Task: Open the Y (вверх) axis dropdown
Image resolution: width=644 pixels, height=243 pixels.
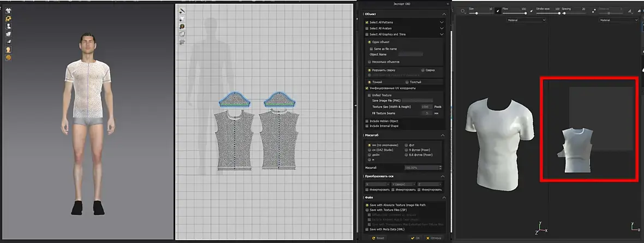Action: tap(403, 184)
